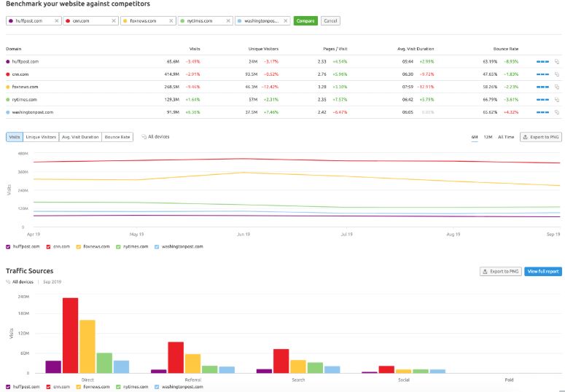
Task: Click the red cnn.com Direct traffic bar
Action: click(x=70, y=335)
